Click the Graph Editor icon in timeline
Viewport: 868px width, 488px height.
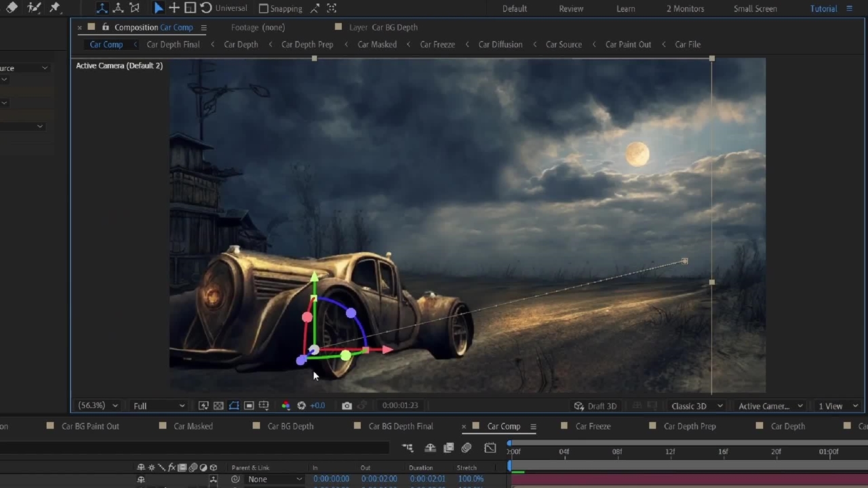(x=490, y=447)
